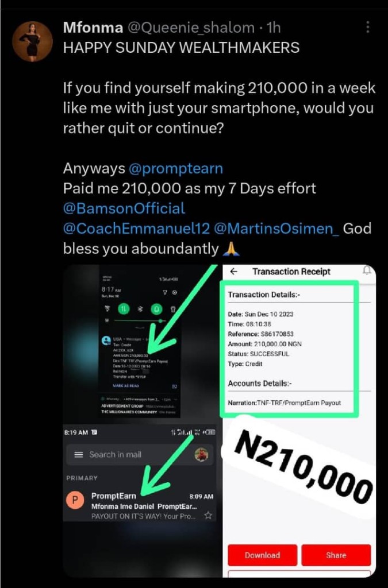This screenshot has height=588, width=388.
Task: Tap the bell icon on Transaction Receipt
Action: click(x=367, y=272)
